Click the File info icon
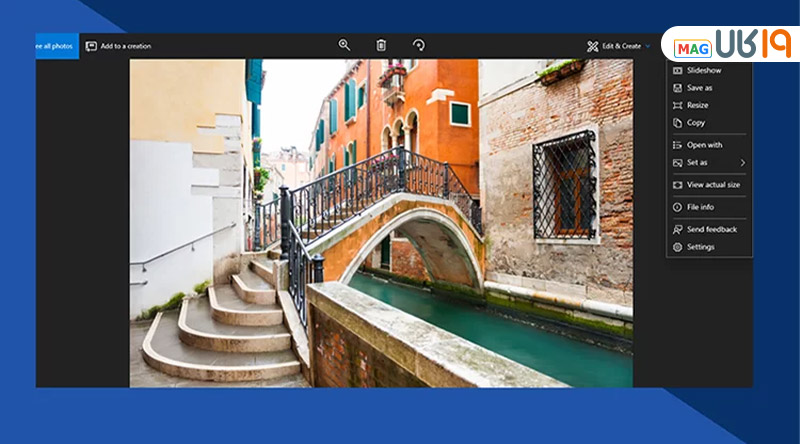Image resolution: width=800 pixels, height=444 pixels. point(678,207)
